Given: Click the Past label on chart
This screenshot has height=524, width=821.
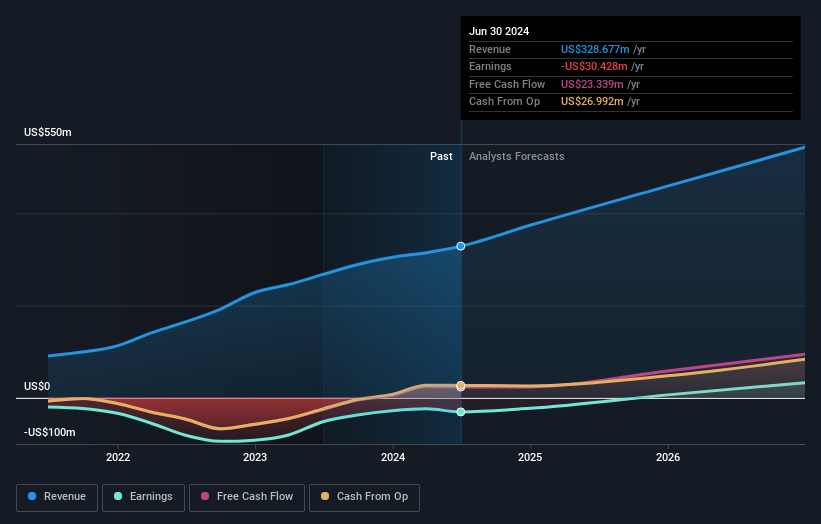Looking at the screenshot, I should tap(441, 157).
